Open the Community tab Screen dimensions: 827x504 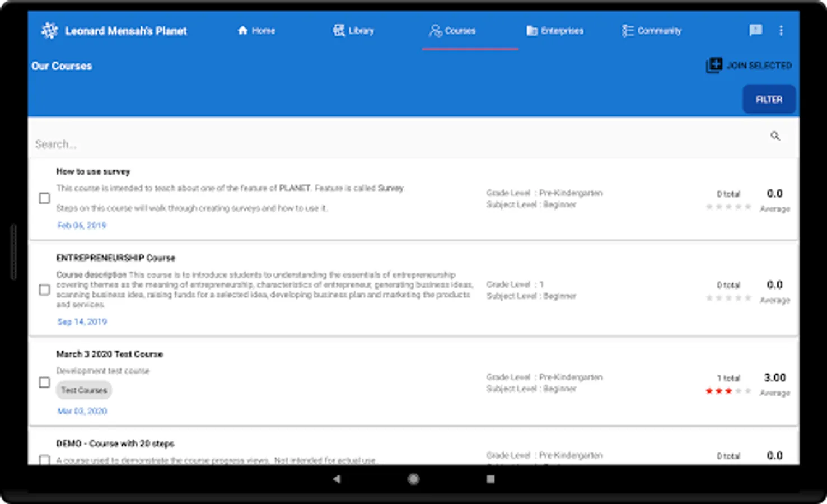[652, 31]
